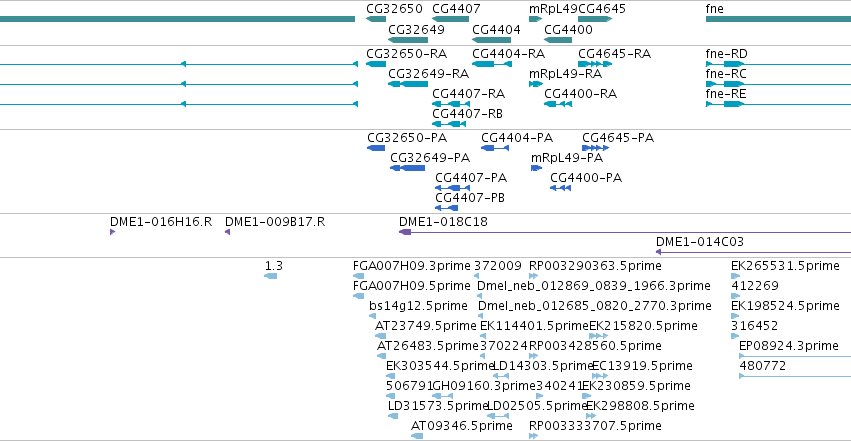851x441 pixels.
Task: Select EST labeled 372009
Action: [x=498, y=266]
